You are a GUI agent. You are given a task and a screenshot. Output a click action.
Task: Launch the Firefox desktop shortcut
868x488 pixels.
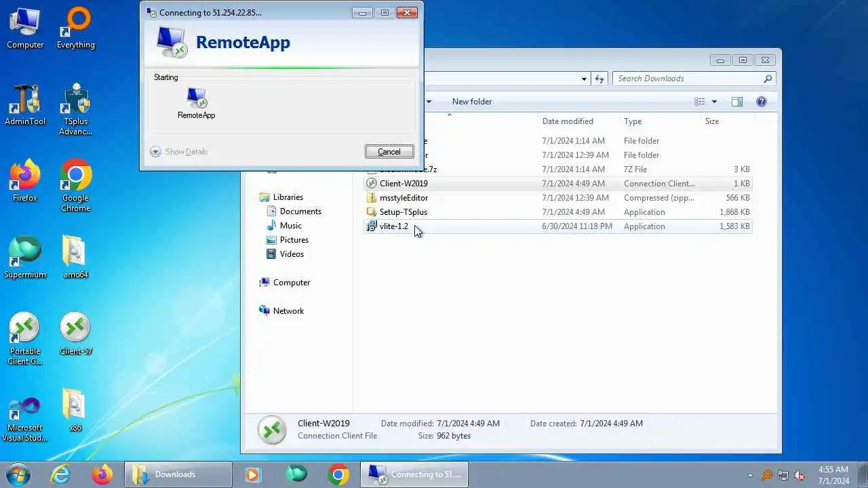point(25,182)
